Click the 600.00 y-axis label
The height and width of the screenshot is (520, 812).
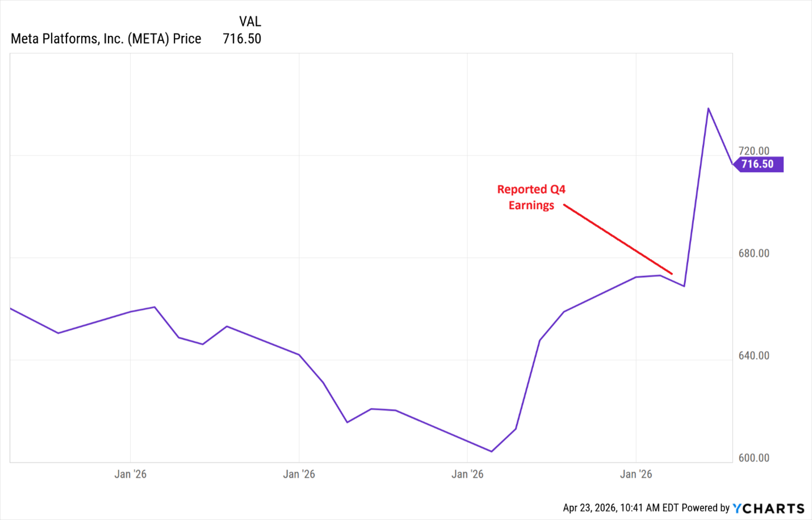(754, 458)
